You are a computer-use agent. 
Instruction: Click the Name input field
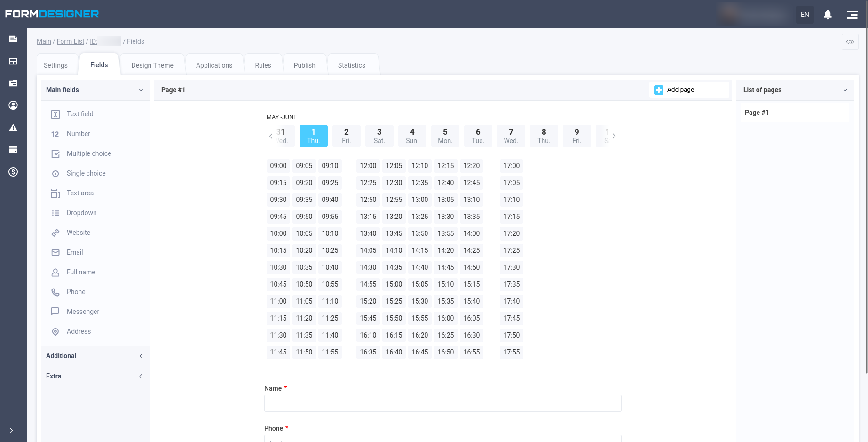click(x=443, y=403)
